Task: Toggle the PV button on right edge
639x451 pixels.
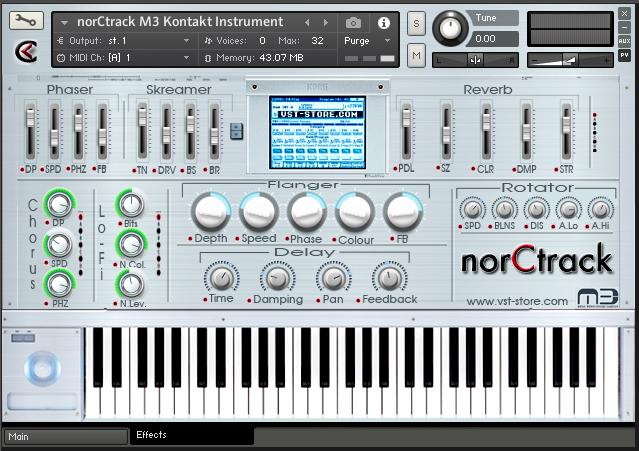Action: tap(624, 56)
